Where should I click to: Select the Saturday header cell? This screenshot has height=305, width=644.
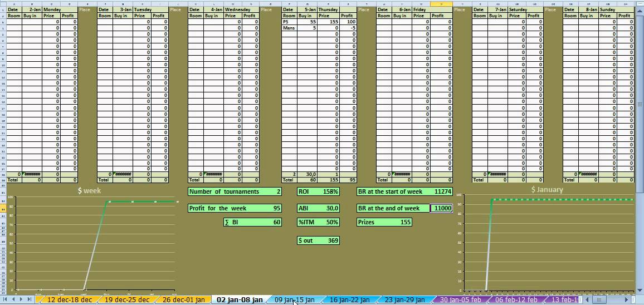(525, 9)
